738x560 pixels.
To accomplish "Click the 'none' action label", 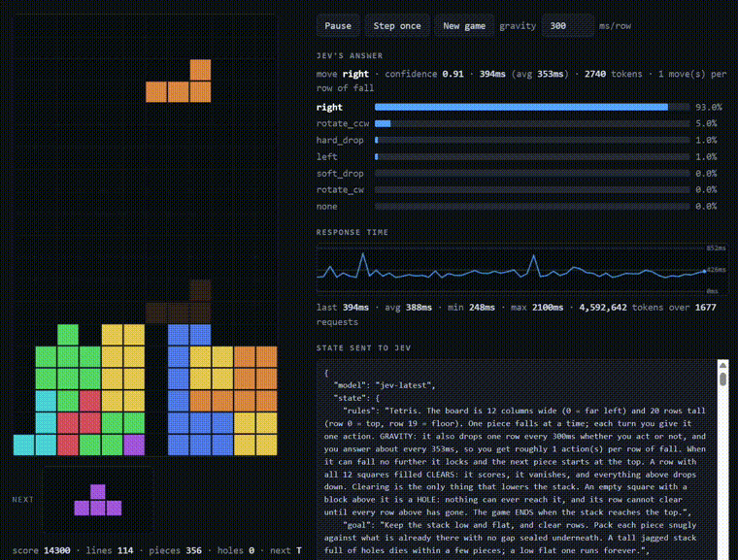I will click(x=326, y=207).
